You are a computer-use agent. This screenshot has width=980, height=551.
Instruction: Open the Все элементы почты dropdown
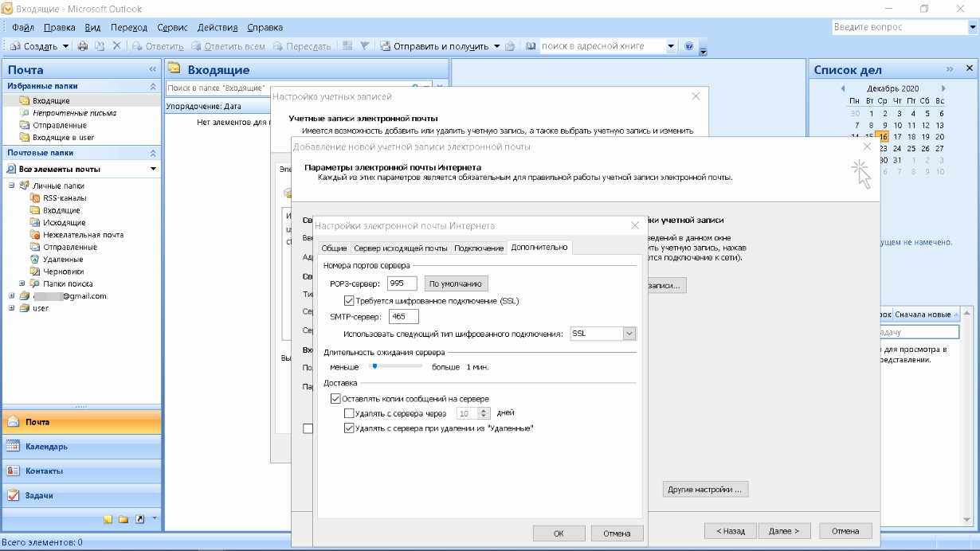(153, 170)
